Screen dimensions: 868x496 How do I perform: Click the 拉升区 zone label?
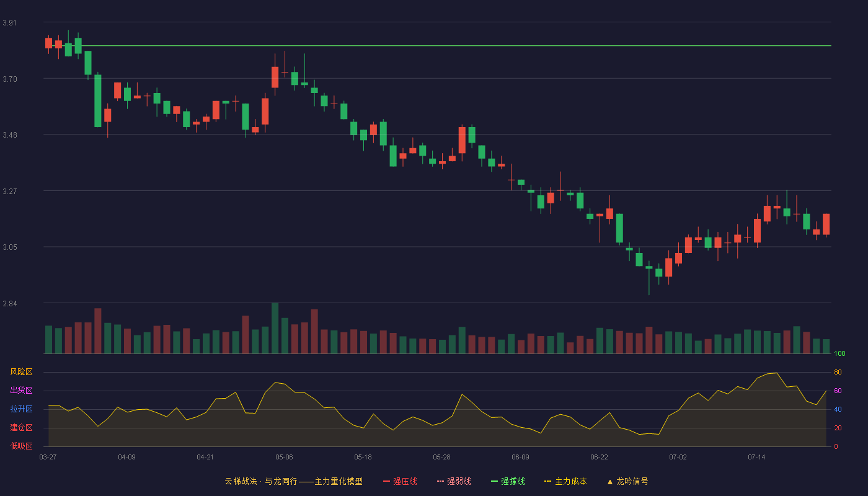click(21, 409)
